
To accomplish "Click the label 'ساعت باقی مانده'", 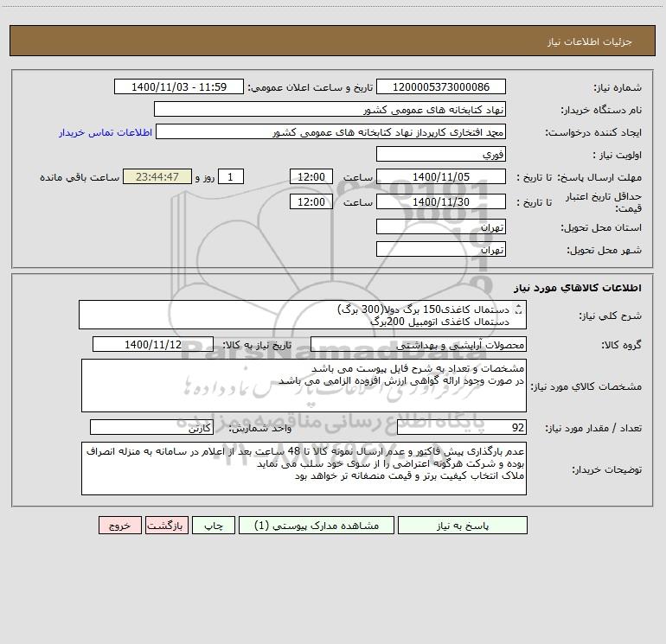I will [x=80, y=177].
